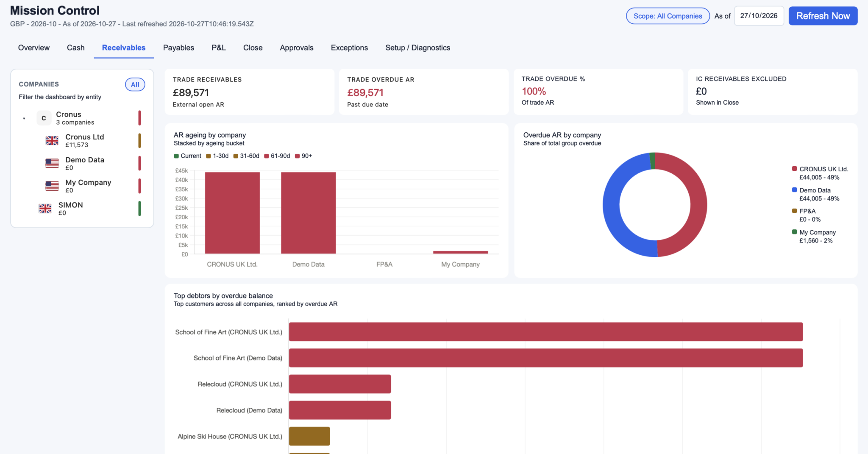Screen dimensions: 868x454
Task: Click the Scope: All Companies pill
Action: tap(668, 16)
